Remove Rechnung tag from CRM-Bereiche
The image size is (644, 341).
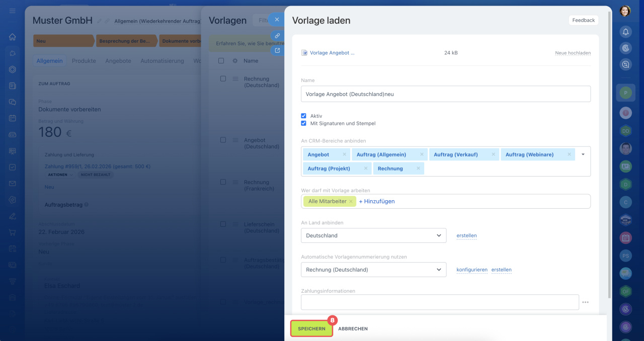tap(418, 168)
